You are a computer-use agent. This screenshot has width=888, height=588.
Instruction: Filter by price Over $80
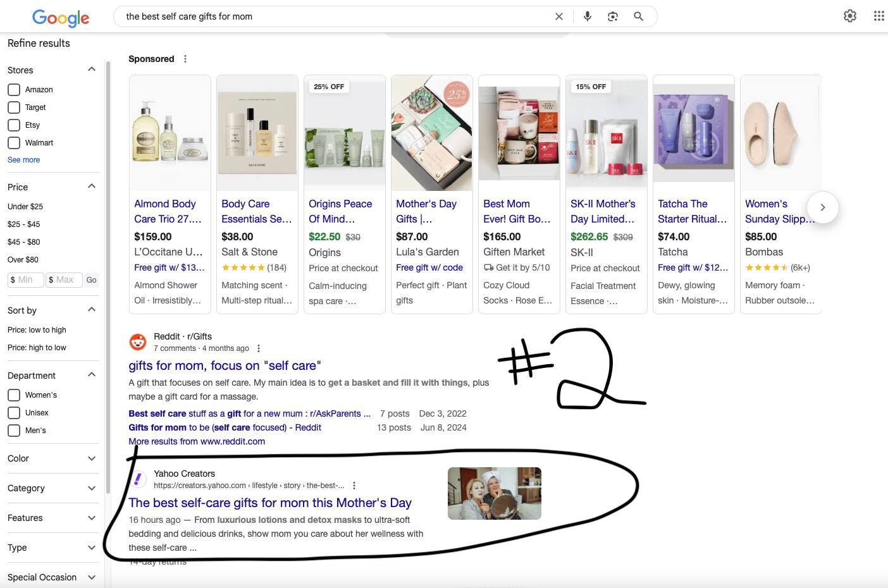pos(23,260)
